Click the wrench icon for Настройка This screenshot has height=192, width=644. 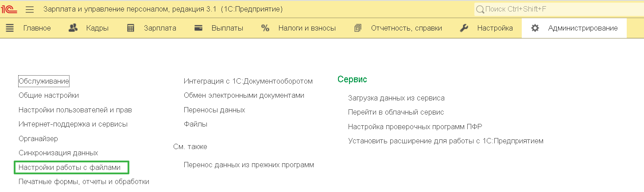[x=464, y=28]
